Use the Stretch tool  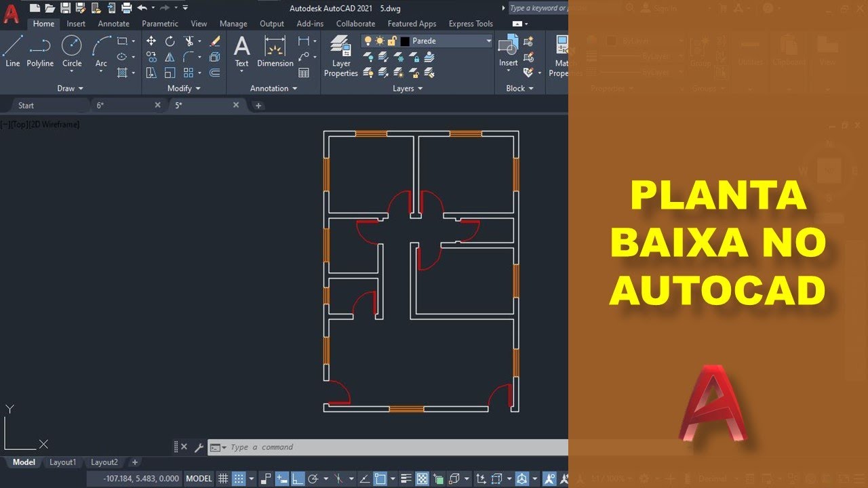point(151,73)
